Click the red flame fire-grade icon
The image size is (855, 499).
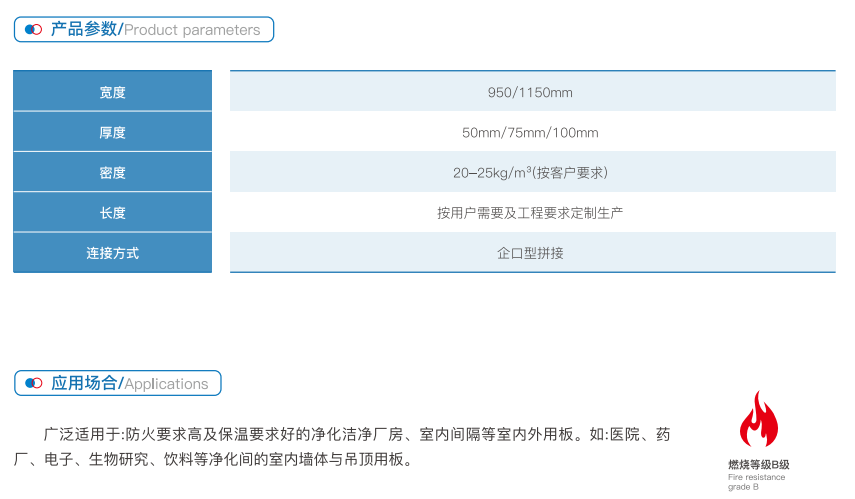coord(758,419)
